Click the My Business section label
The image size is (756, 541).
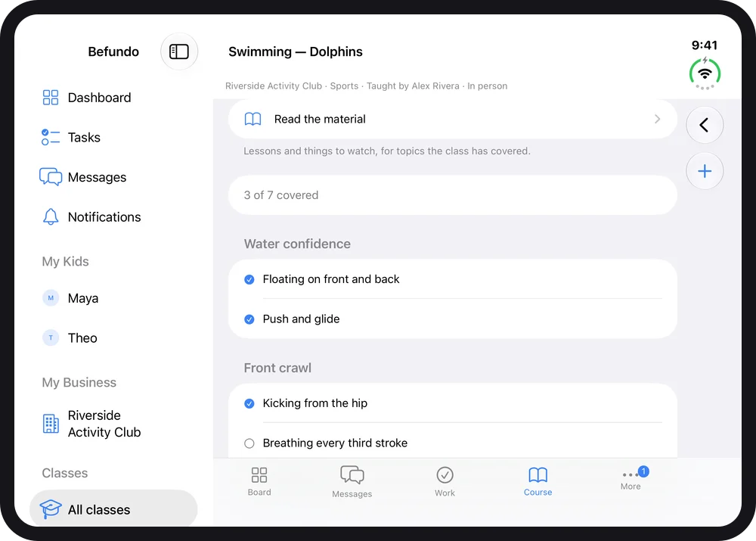click(79, 383)
